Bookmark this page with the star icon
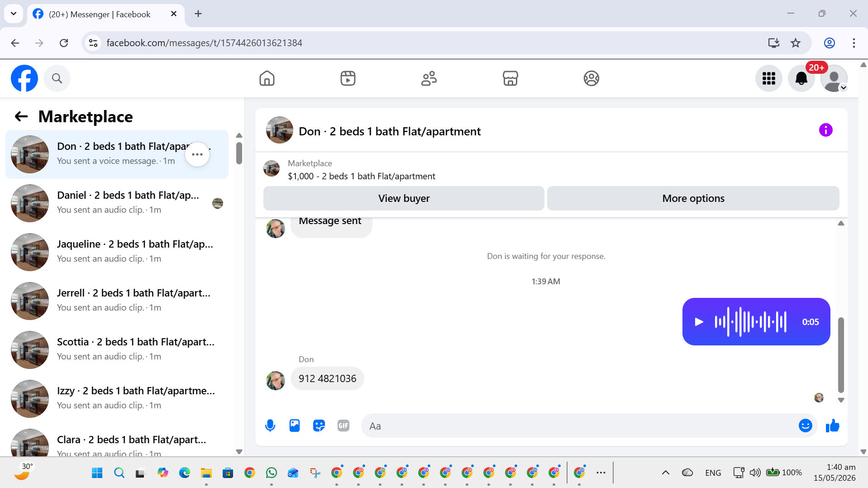868x488 pixels. point(795,43)
